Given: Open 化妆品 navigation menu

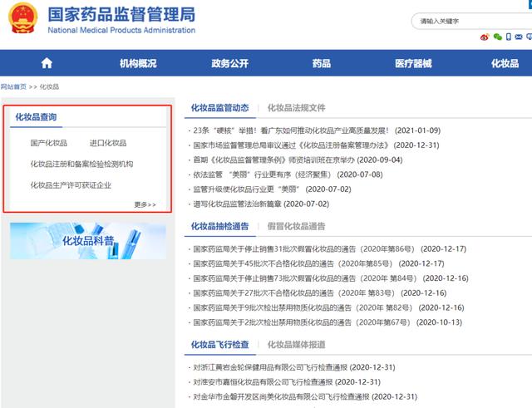Looking at the screenshot, I should [505, 63].
